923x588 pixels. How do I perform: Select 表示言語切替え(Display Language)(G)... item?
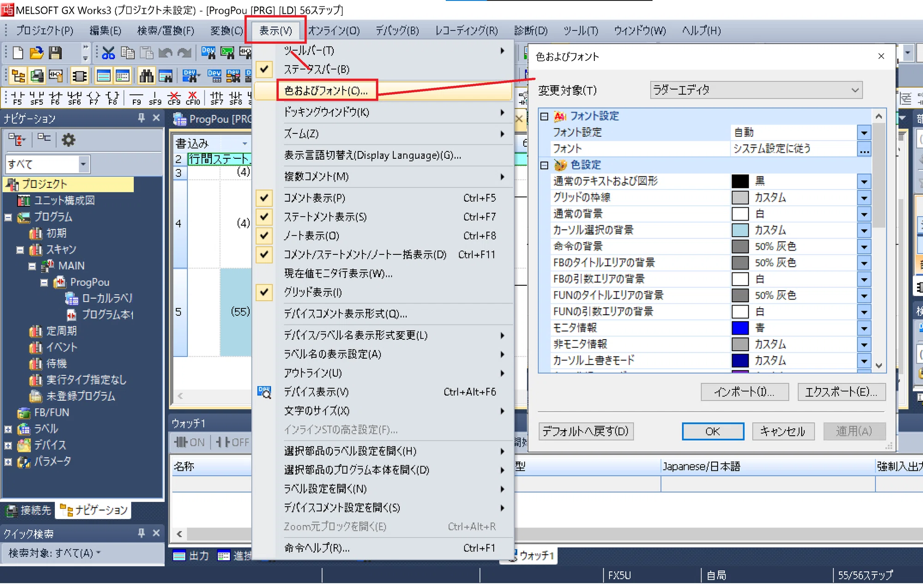383,156
